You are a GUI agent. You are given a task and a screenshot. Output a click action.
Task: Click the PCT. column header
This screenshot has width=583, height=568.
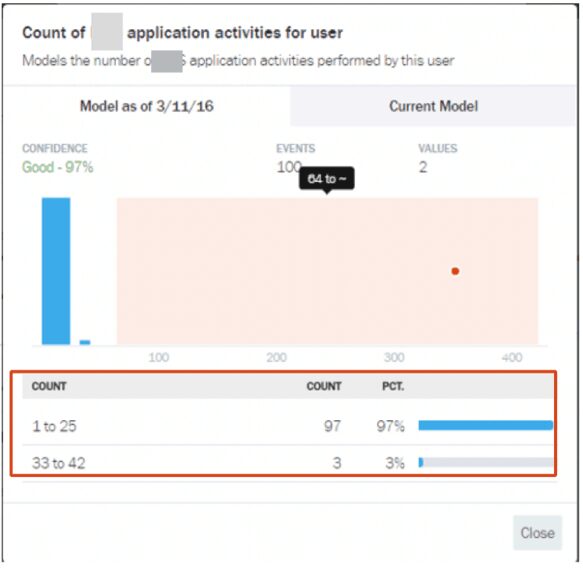coord(393,386)
